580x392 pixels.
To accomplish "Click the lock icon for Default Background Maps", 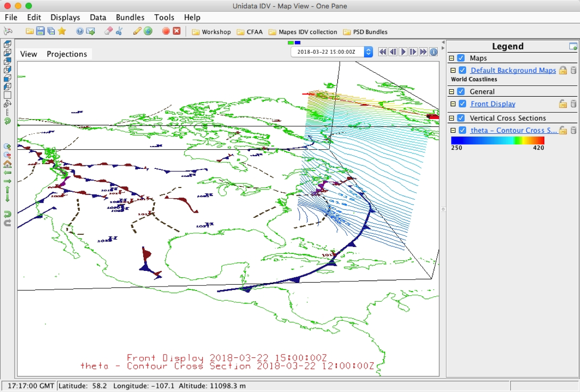I will 563,70.
